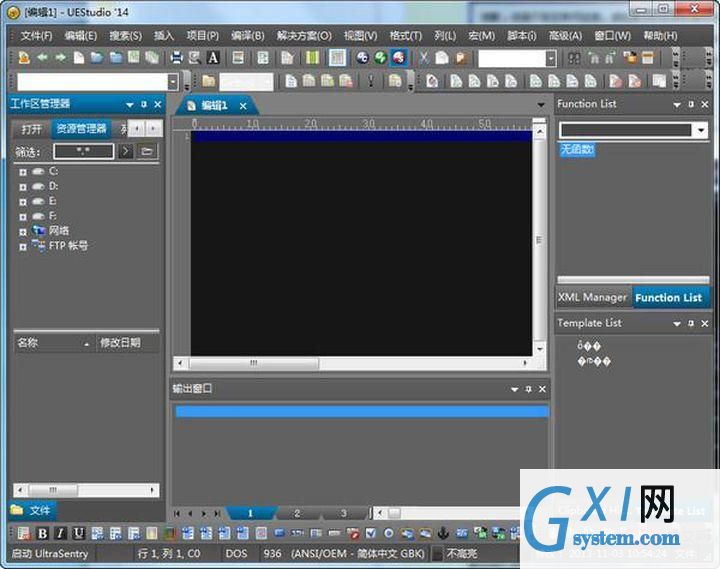Open the Function List combo box dropdown
The height and width of the screenshot is (569, 720).
[x=701, y=130]
